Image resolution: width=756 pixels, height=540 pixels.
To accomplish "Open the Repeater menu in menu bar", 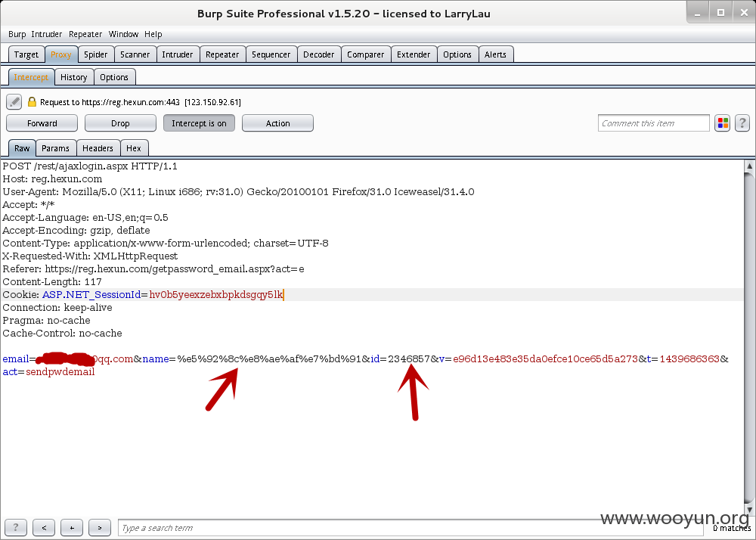I will 85,34.
